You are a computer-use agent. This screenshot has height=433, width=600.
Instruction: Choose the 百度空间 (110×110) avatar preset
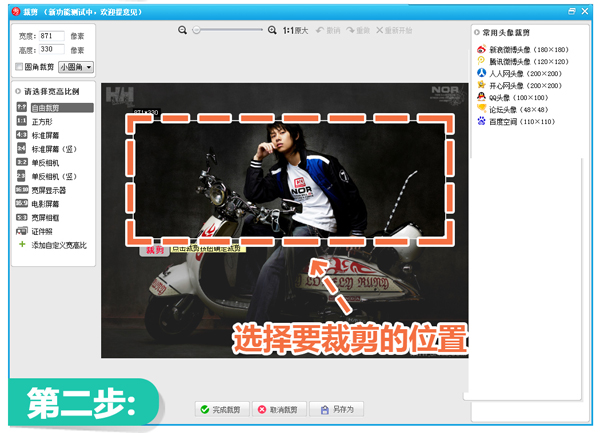518,121
